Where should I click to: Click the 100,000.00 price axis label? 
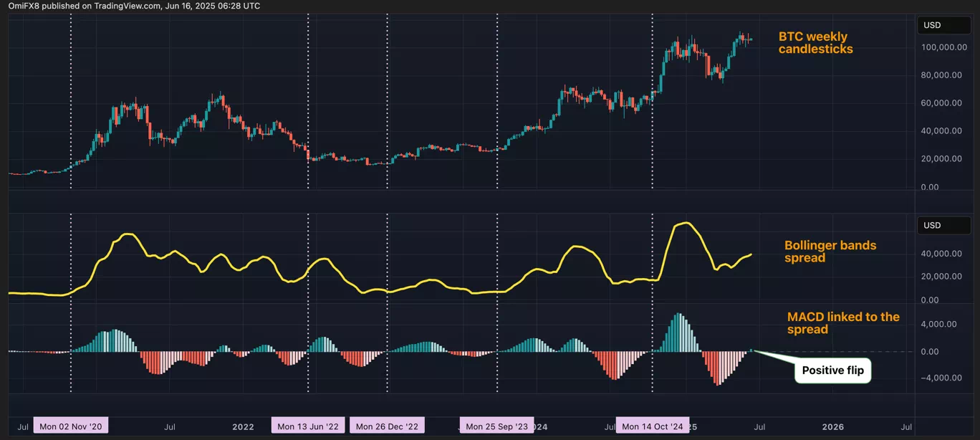(941, 47)
